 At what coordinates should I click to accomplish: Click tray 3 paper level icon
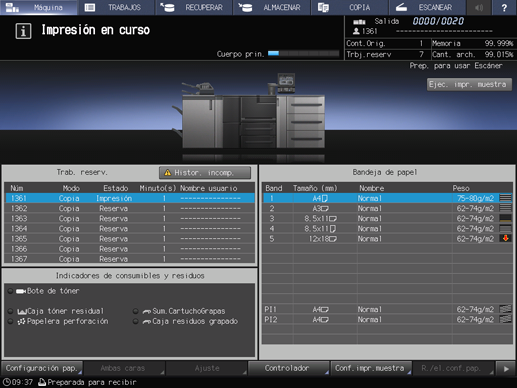505,218
